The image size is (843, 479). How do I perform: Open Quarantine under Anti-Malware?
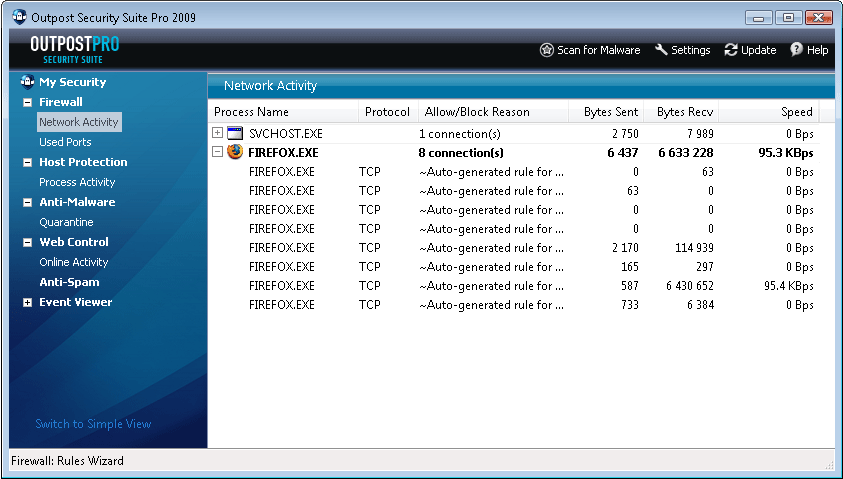(x=66, y=222)
